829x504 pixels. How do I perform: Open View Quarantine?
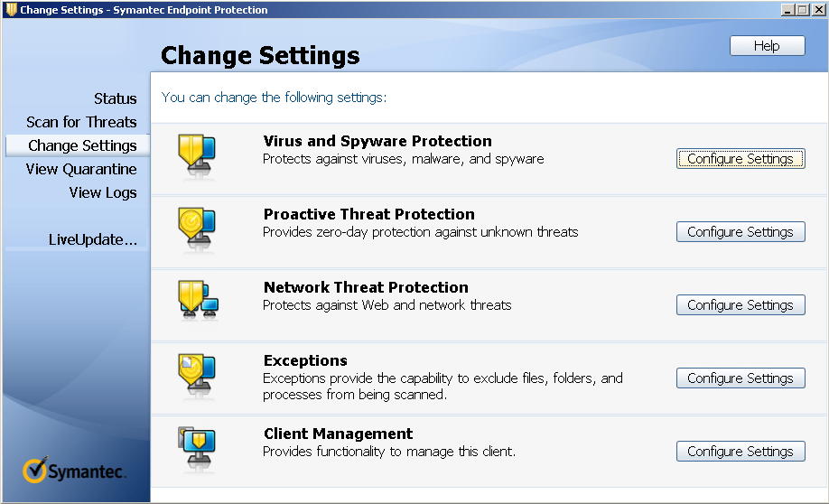coord(81,169)
